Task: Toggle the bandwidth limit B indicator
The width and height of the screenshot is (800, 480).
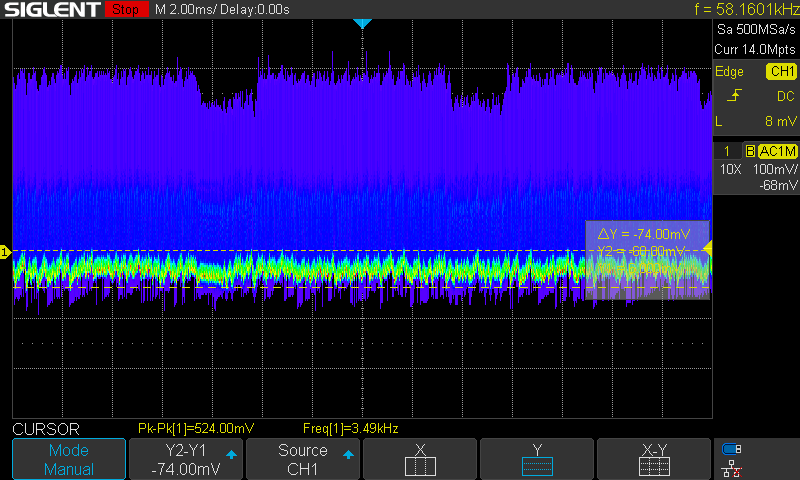Action: pyautogui.click(x=749, y=151)
